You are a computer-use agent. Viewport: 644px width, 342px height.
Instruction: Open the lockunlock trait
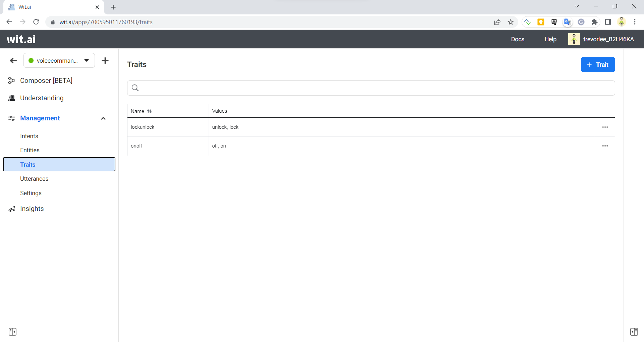[143, 127]
